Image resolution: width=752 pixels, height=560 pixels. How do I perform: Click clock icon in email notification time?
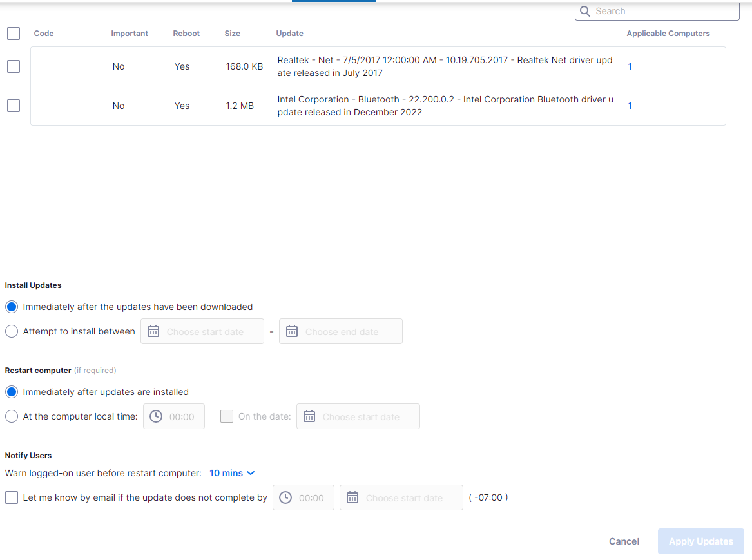point(285,497)
